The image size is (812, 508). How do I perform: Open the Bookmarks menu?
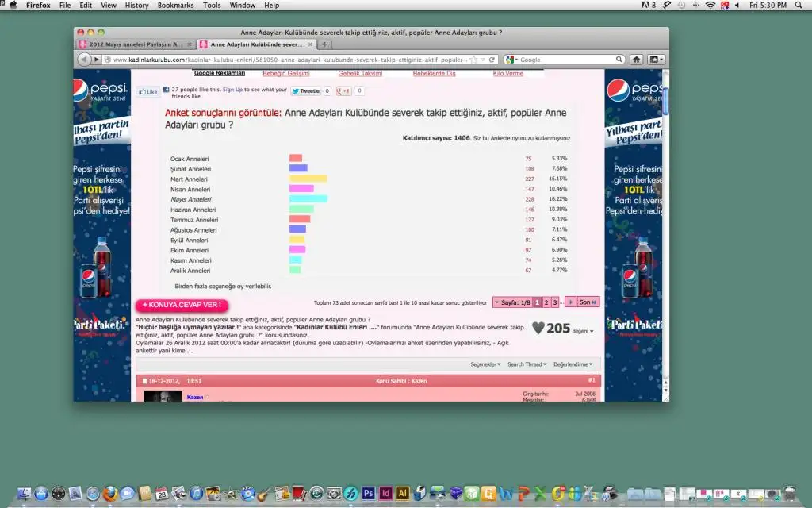coord(175,6)
